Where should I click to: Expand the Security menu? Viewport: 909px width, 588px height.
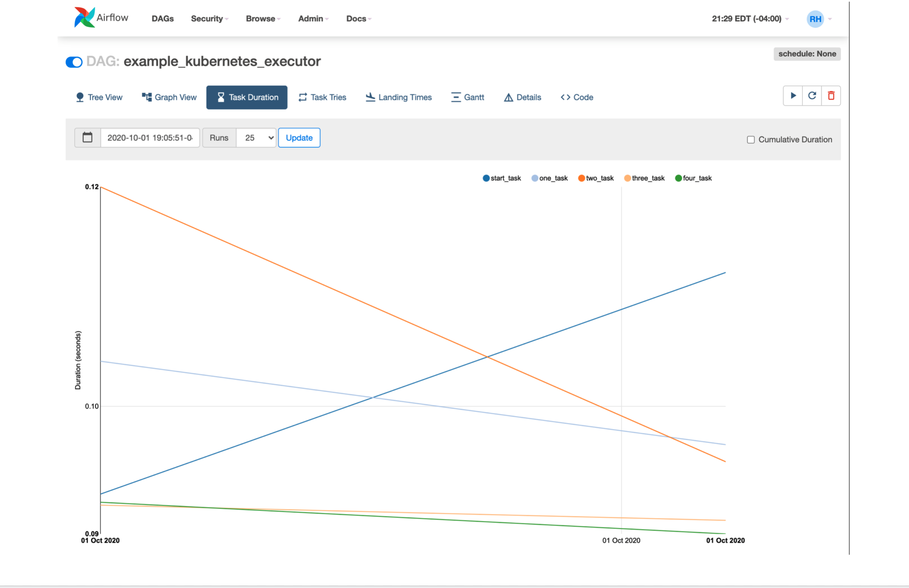(209, 19)
